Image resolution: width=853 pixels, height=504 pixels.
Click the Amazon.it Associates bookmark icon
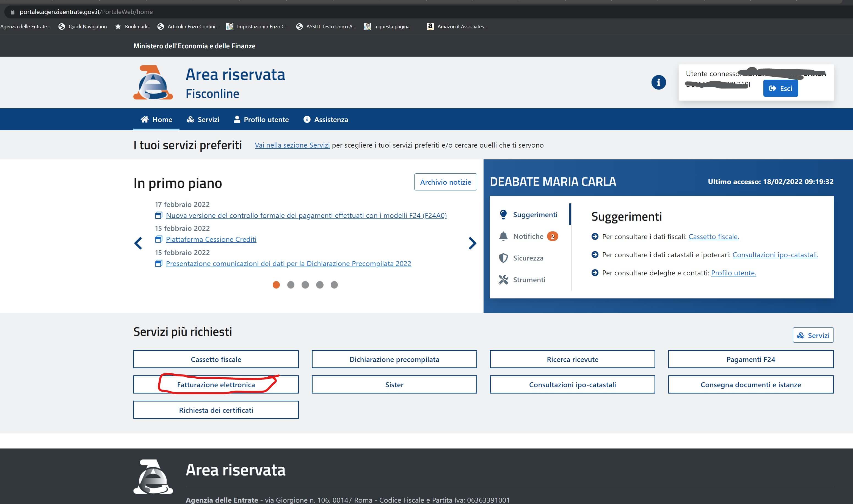(430, 26)
